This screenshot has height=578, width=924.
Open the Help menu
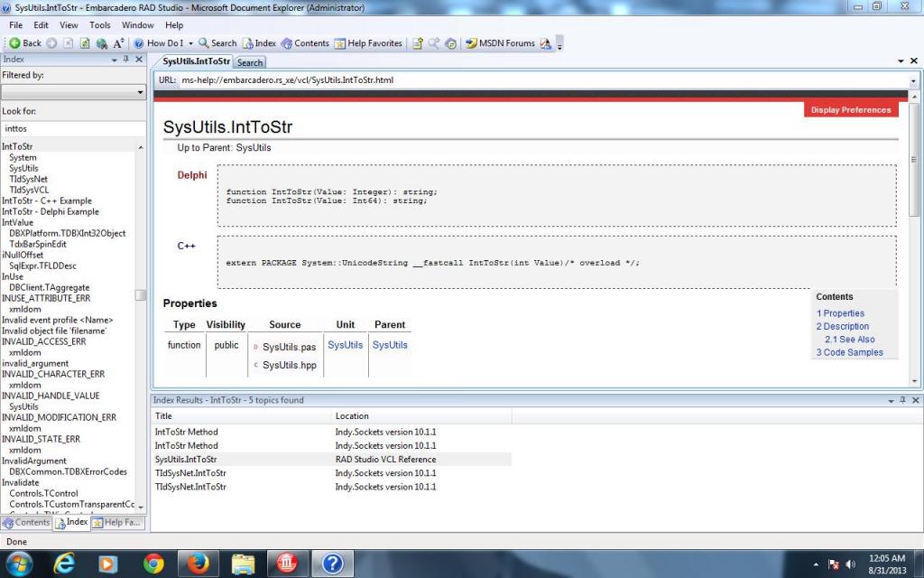(174, 24)
